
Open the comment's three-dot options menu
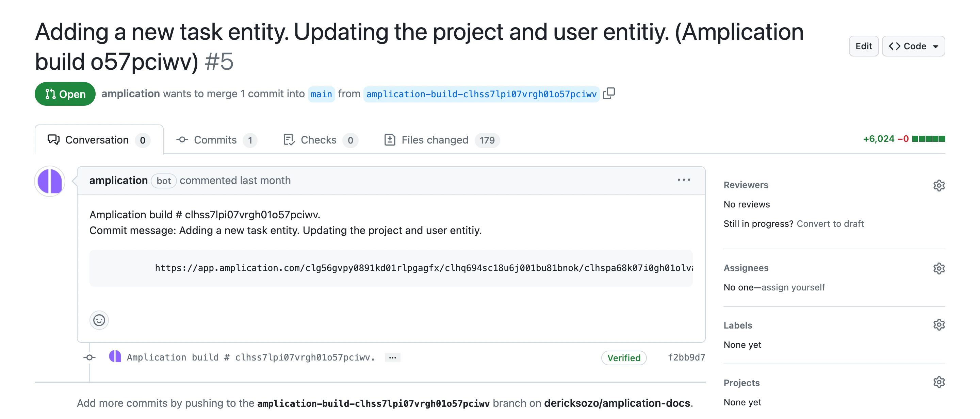(x=683, y=180)
